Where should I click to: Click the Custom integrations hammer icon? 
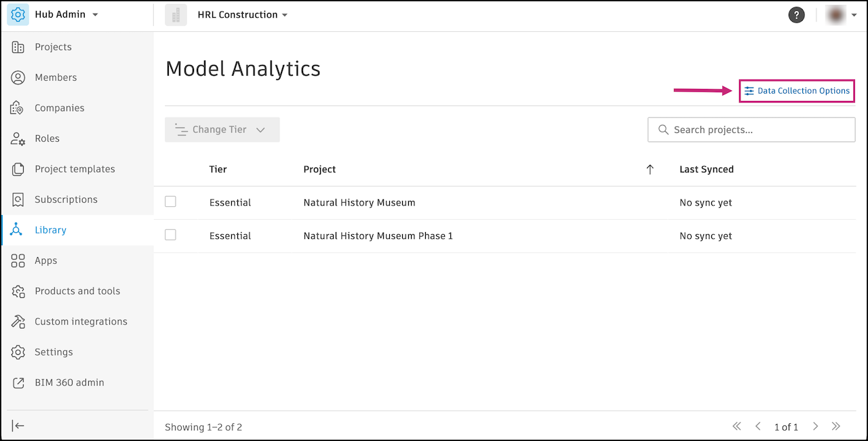pos(18,322)
